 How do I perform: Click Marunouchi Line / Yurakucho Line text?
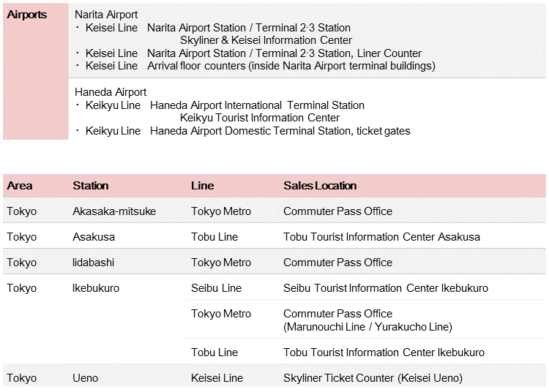point(367,327)
